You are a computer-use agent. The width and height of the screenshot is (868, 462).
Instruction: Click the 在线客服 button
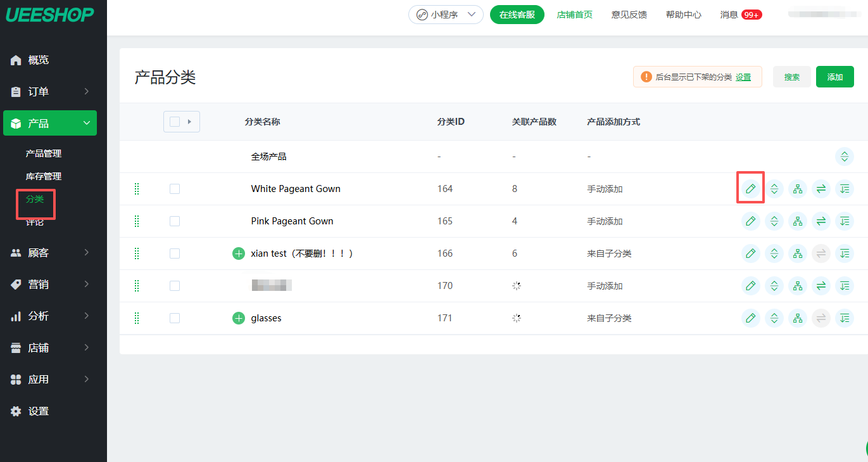517,15
